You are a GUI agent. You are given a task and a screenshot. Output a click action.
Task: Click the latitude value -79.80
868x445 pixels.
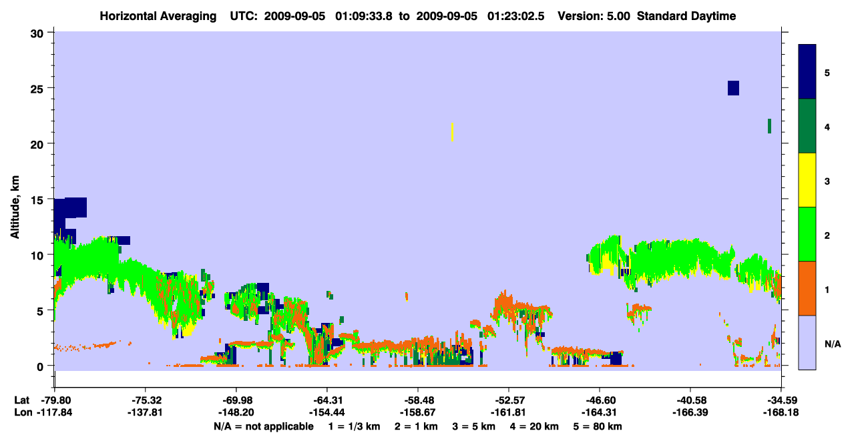(x=55, y=400)
